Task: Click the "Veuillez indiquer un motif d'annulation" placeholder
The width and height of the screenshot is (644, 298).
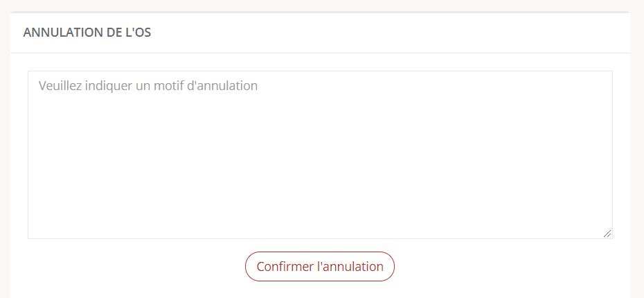Action: pos(148,85)
